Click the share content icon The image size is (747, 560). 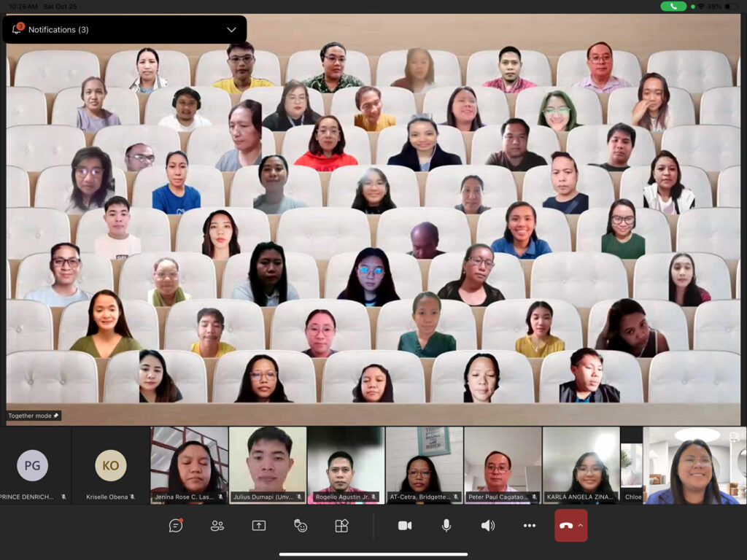259,526
